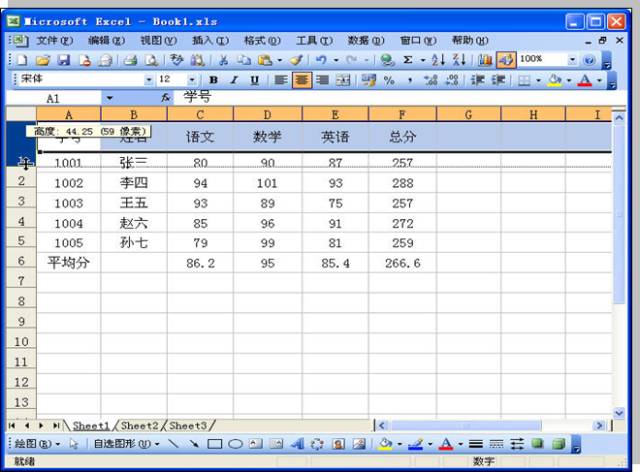This screenshot has height=472, width=640.
Task: Click the Cut scissors icon
Action: [x=223, y=60]
